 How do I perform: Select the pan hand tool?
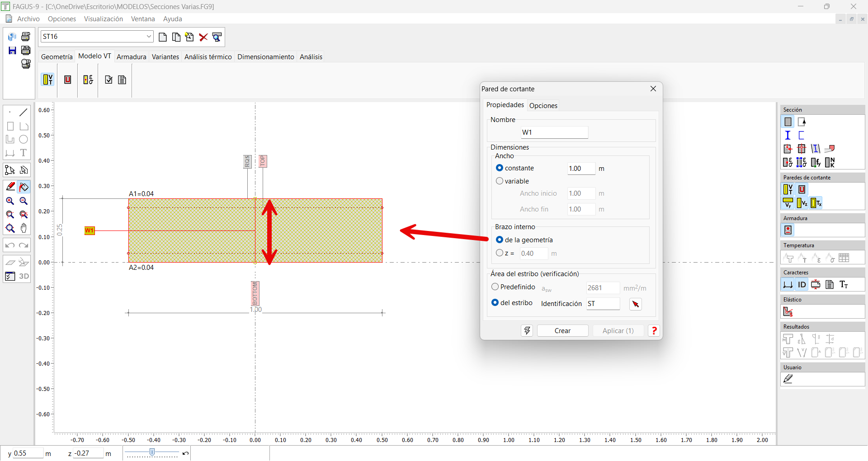(24, 228)
